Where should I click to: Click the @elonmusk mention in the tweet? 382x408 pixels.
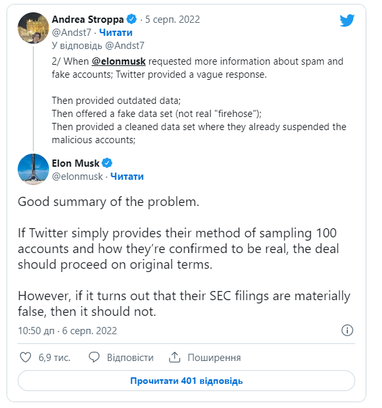(x=118, y=61)
